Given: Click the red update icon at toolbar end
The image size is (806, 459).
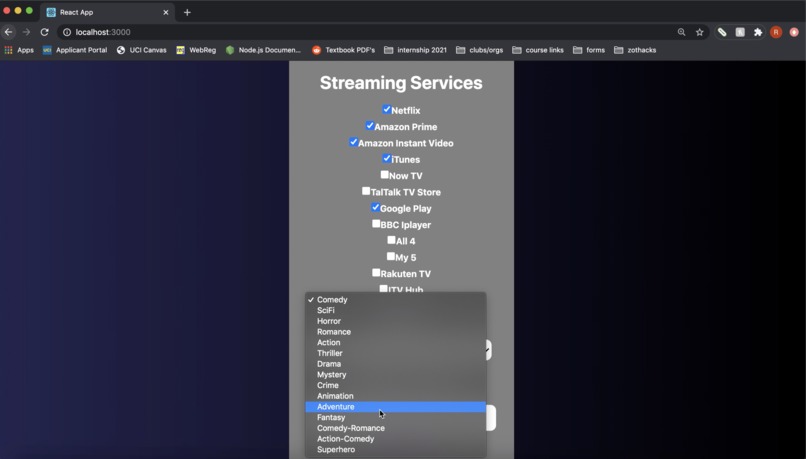Looking at the screenshot, I should (x=794, y=32).
